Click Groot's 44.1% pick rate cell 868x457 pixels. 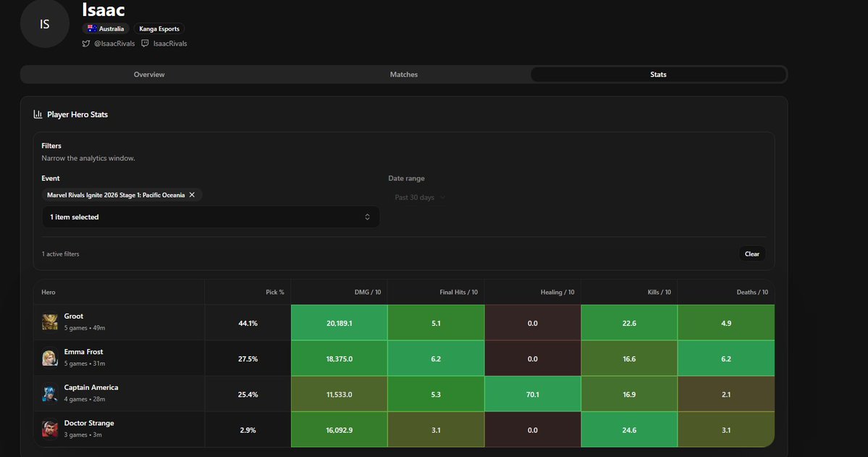(x=248, y=323)
